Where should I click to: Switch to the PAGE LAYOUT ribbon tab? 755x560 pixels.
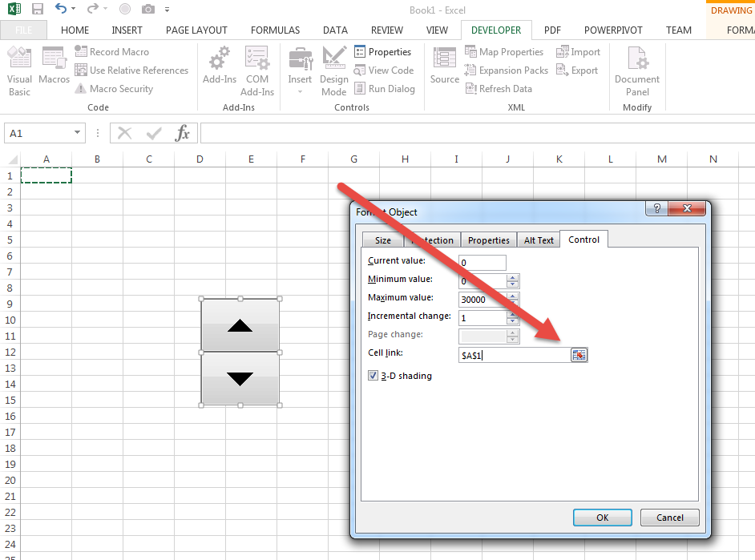196,30
